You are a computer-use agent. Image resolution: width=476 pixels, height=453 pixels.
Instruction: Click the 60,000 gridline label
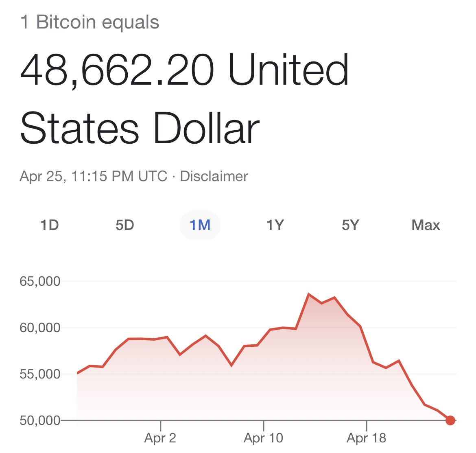[x=40, y=328]
